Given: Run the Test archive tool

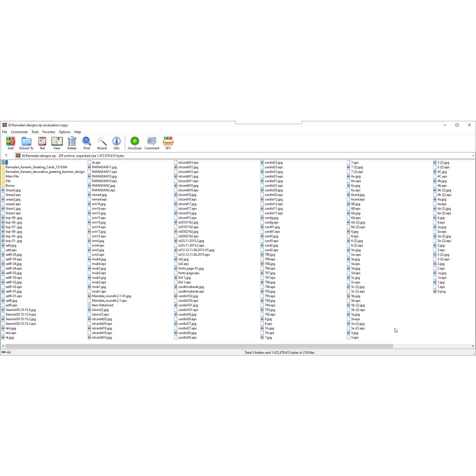Looking at the screenshot, I should (x=42, y=143).
